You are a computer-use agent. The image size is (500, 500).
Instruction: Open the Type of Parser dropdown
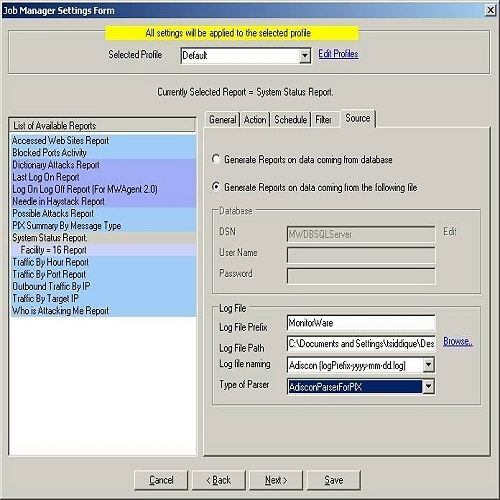428,387
